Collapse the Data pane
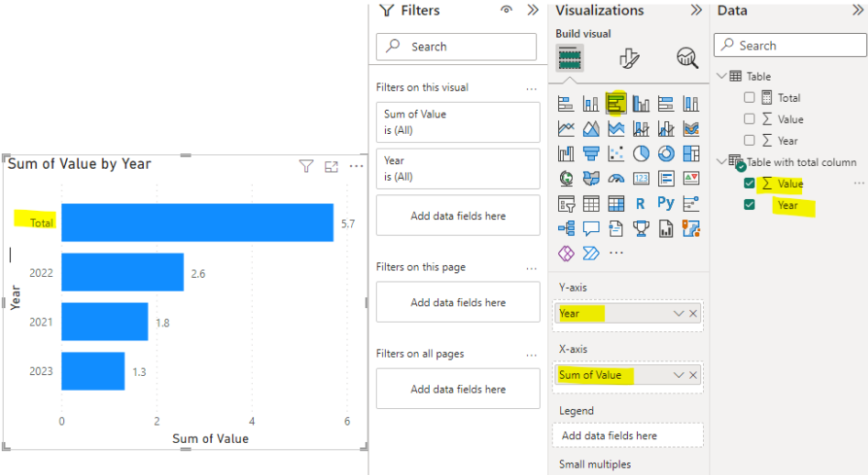This screenshot has height=475, width=868. pyautogui.click(x=858, y=10)
